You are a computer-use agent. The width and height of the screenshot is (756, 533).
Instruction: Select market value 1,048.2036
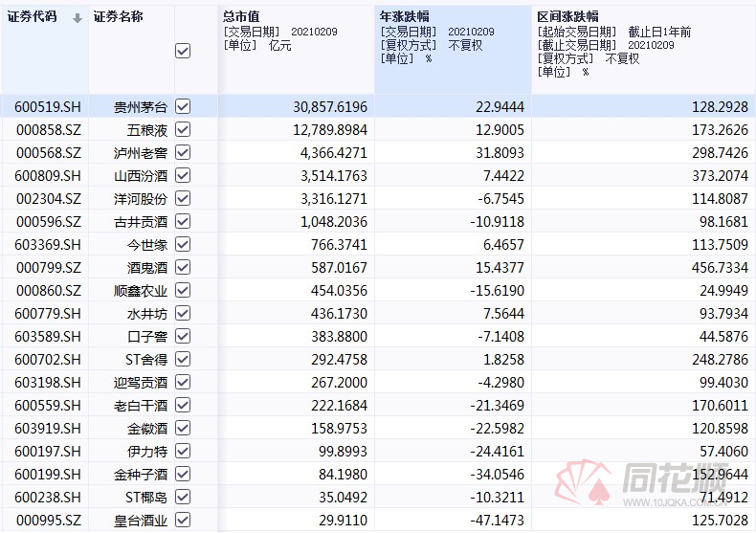[334, 222]
